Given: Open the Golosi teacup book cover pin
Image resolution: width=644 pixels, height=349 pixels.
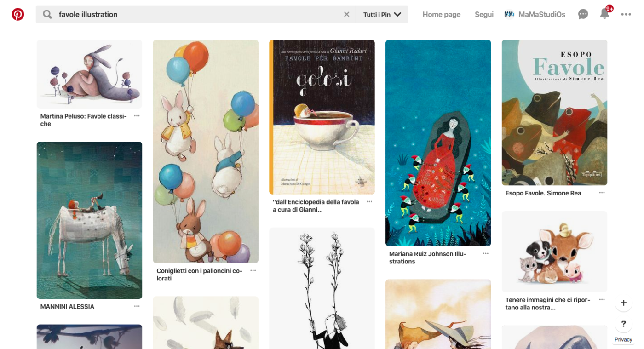Looking at the screenshot, I should tap(322, 117).
